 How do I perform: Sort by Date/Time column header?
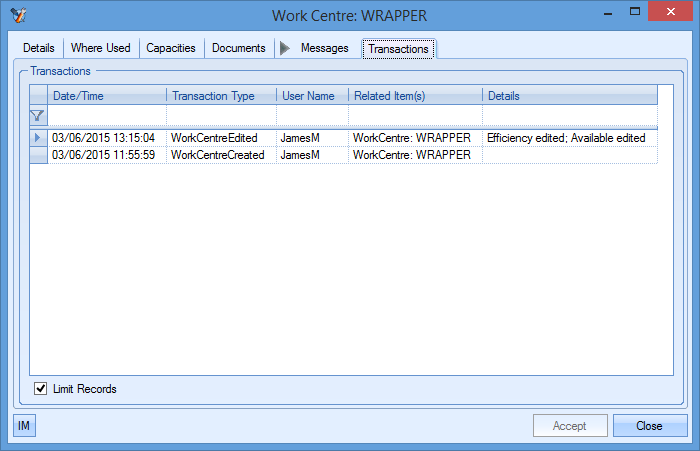[107, 96]
